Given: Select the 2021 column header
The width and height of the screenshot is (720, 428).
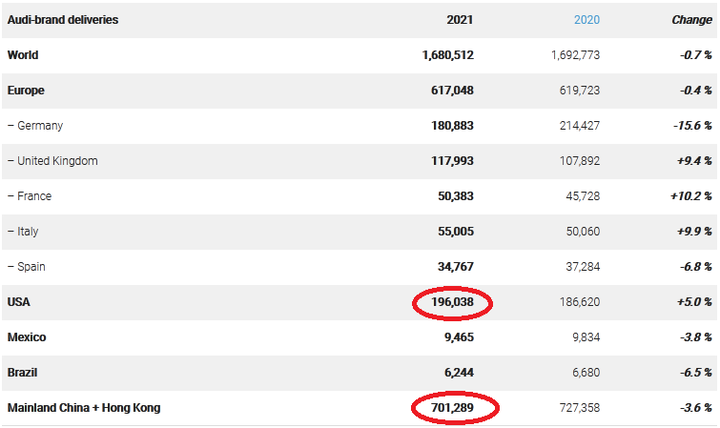Looking at the screenshot, I should pyautogui.click(x=460, y=20).
